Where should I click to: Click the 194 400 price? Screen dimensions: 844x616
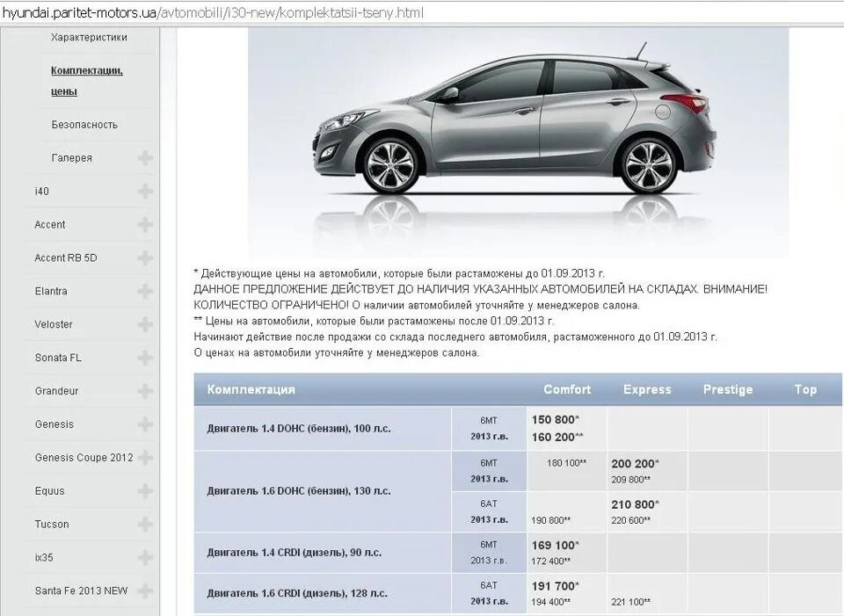(x=551, y=602)
